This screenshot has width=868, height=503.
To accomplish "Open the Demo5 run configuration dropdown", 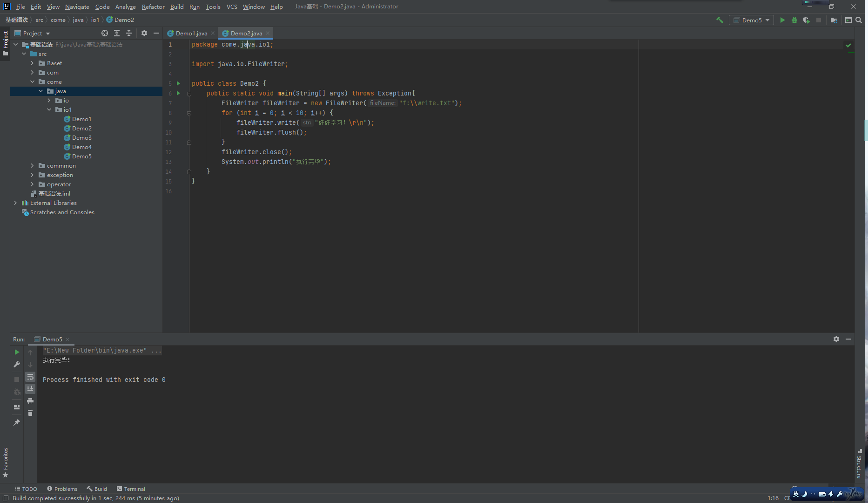I will pyautogui.click(x=751, y=20).
